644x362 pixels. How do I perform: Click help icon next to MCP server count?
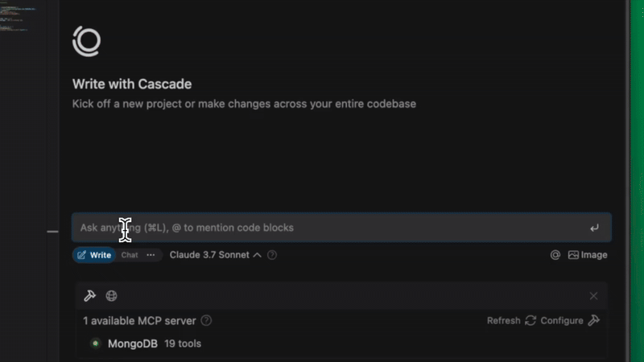[207, 320]
